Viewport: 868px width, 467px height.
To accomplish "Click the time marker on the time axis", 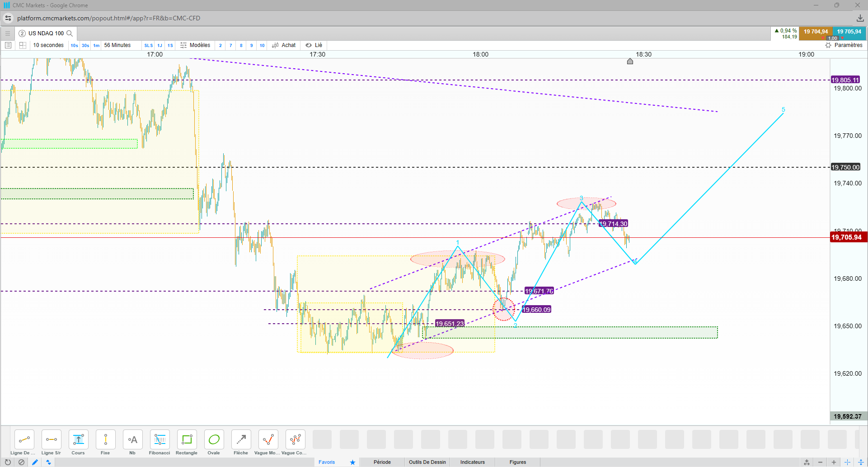I will (x=630, y=61).
